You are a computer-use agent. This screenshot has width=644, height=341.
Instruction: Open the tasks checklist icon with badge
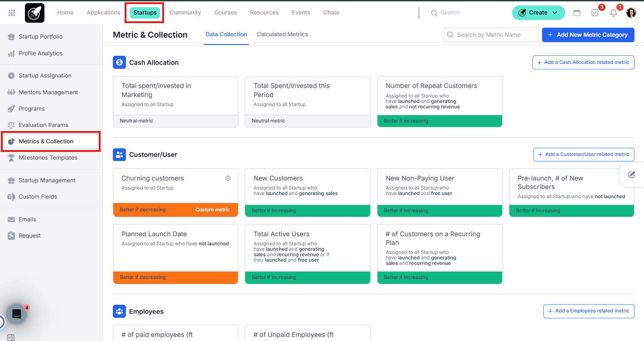(595, 13)
